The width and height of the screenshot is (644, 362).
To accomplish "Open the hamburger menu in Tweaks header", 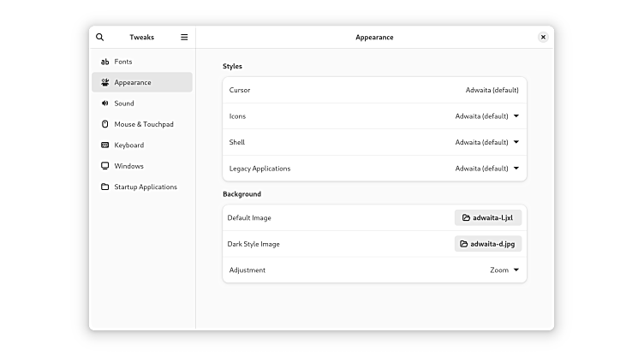I will (x=184, y=38).
